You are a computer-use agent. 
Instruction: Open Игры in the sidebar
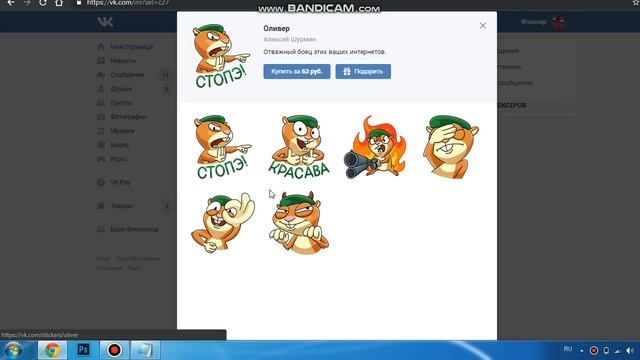pos(118,159)
